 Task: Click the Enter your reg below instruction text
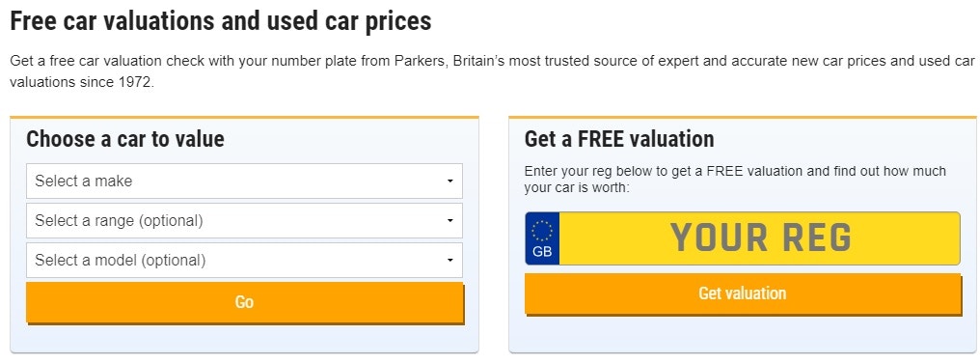[x=735, y=179]
